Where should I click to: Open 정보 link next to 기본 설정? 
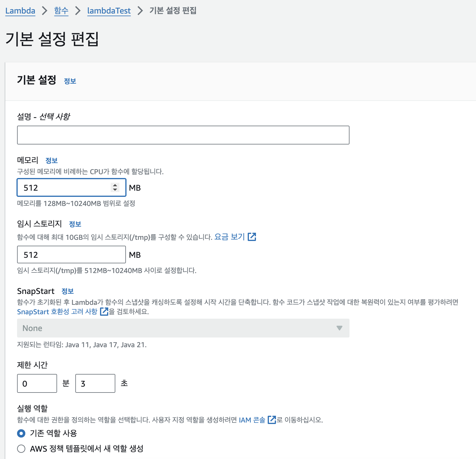70,81
